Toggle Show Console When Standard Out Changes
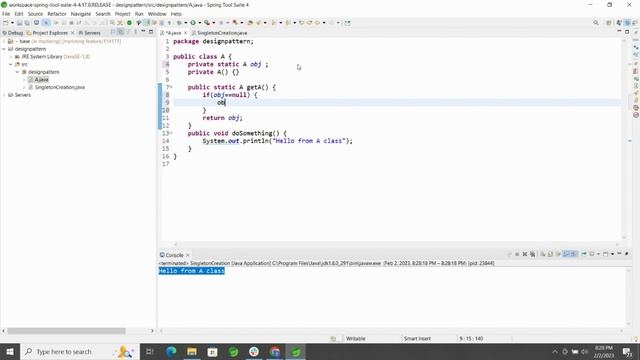The image size is (640, 360). pyautogui.click(x=566, y=254)
